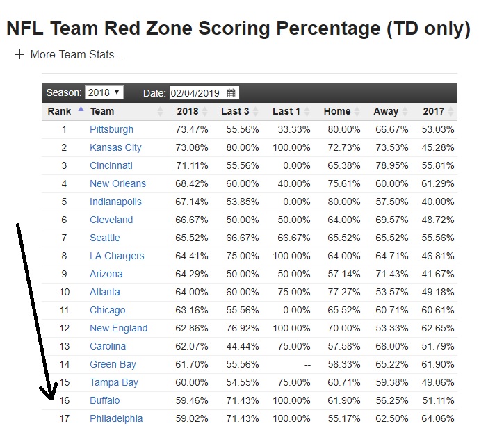This screenshot has width=504, height=426.
Task: Sort by the Last 3 column arrows
Action: [x=256, y=111]
